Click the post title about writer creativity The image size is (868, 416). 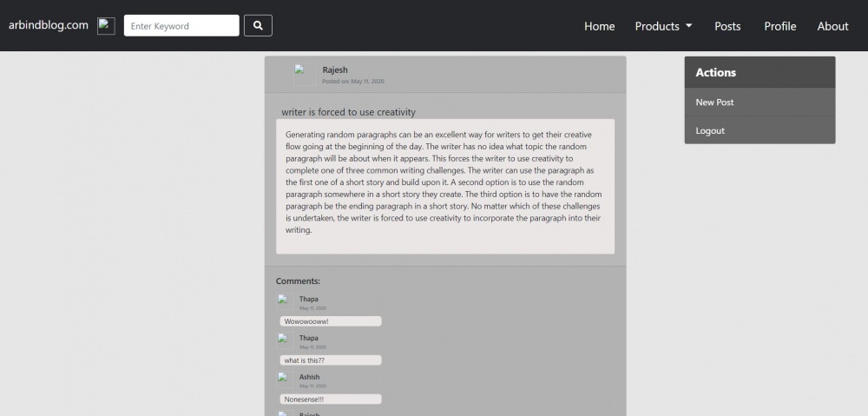click(348, 112)
